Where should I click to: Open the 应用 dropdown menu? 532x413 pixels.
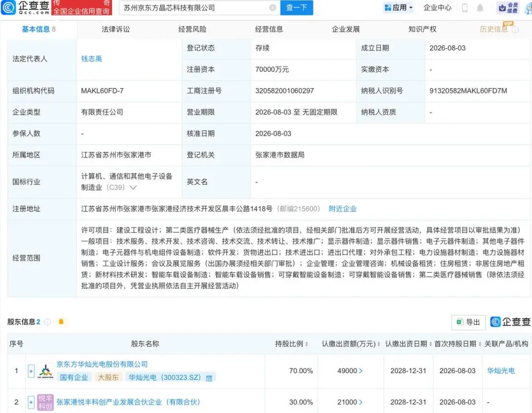click(399, 7)
